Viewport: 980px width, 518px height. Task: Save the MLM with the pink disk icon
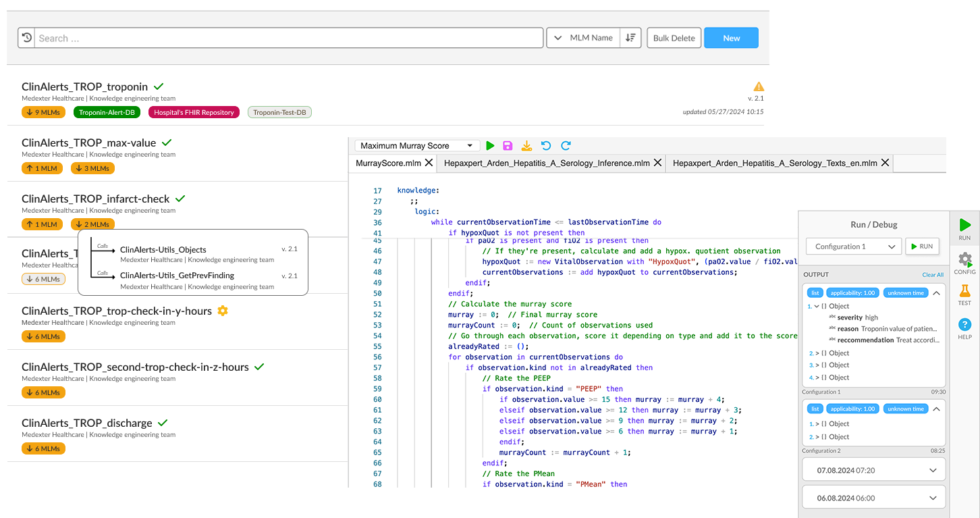coord(508,146)
